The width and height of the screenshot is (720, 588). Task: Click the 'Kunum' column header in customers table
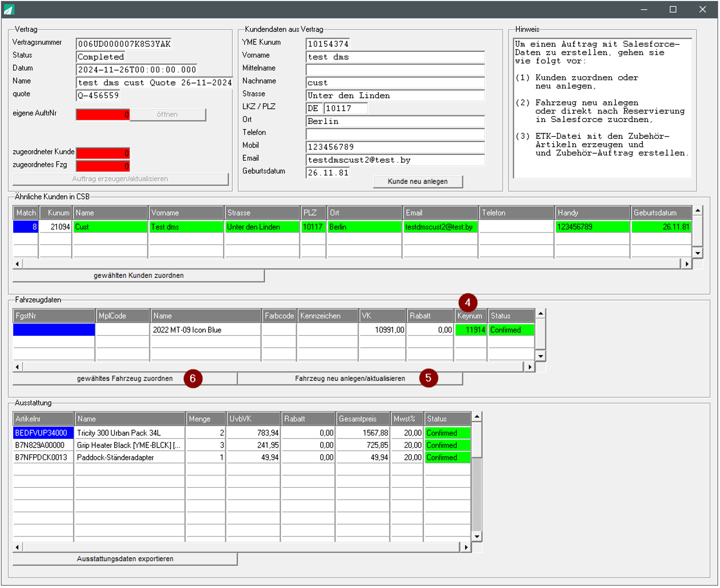(56, 213)
